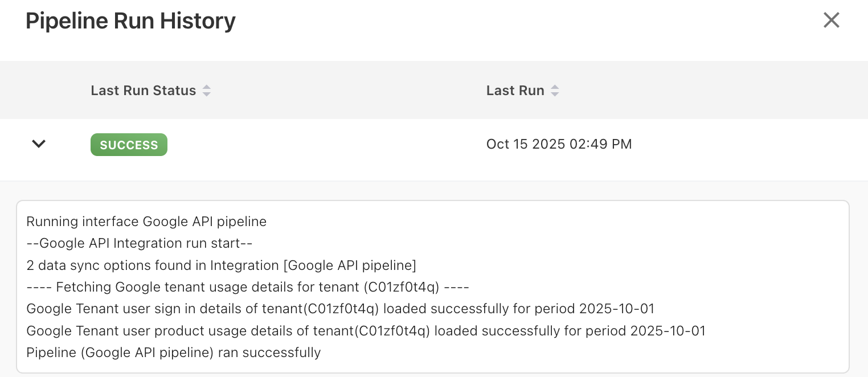This screenshot has width=868, height=377.
Task: Click the Last Run column header label
Action: pos(515,91)
